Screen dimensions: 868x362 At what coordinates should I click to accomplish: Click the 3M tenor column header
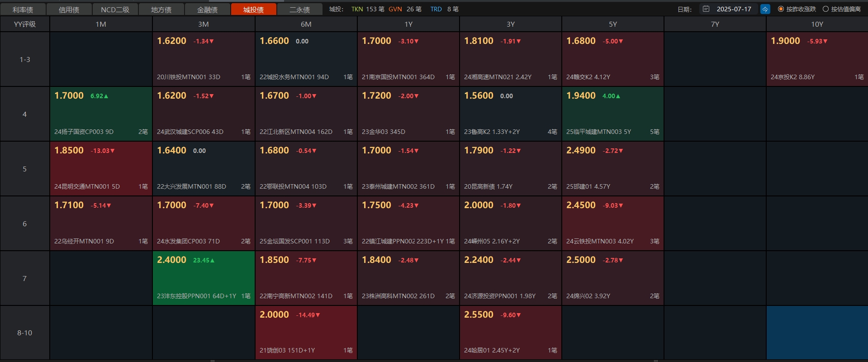[204, 24]
